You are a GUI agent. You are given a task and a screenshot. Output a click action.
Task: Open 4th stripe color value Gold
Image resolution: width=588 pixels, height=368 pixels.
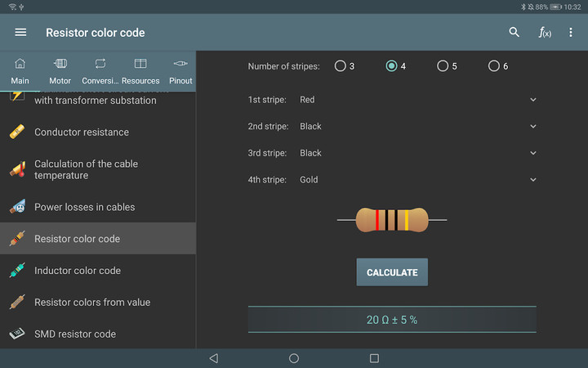[309, 179]
